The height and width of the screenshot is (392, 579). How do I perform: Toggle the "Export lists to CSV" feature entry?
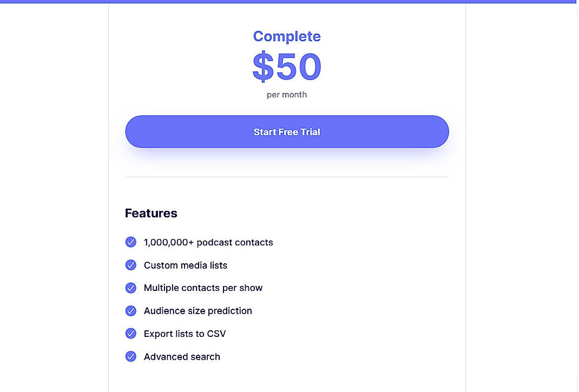(x=184, y=334)
